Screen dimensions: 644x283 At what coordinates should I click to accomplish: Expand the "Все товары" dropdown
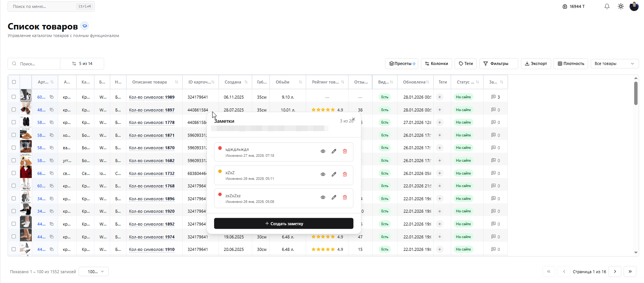point(614,64)
